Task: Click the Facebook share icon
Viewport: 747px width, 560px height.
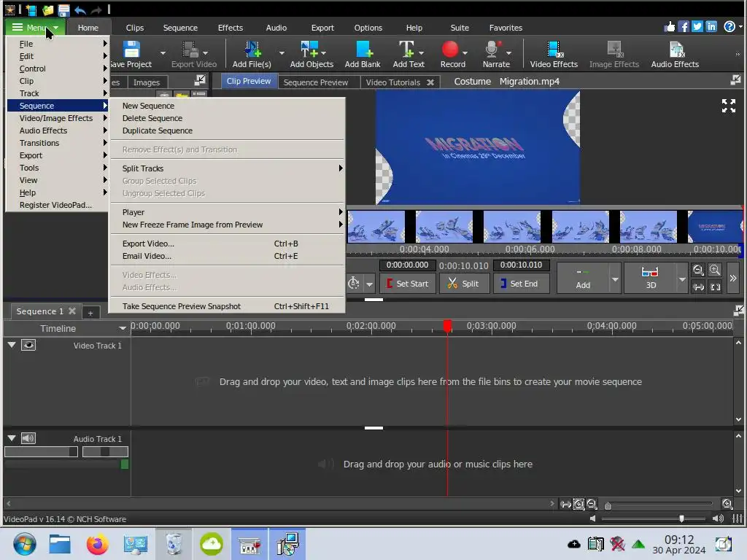Action: 683,27
